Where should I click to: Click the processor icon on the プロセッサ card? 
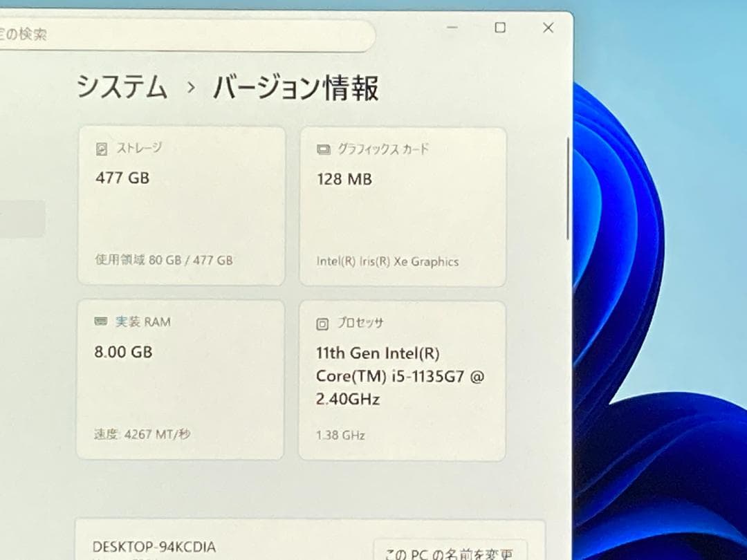coord(322,322)
